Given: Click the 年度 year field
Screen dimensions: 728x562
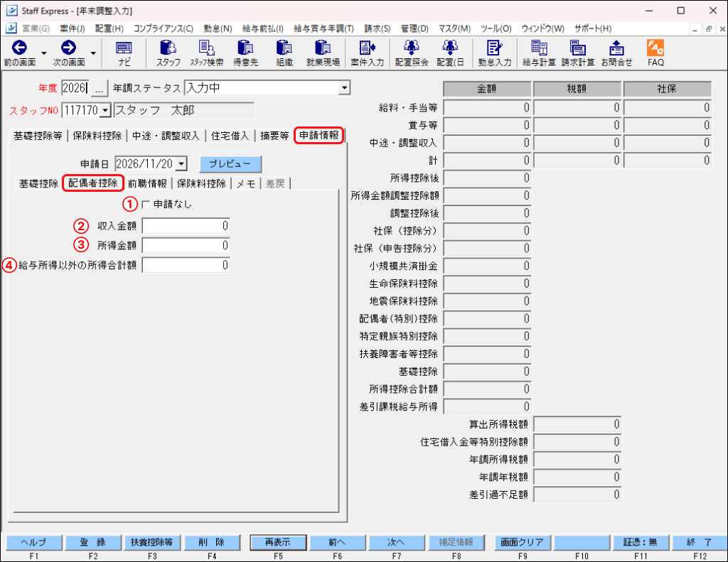Looking at the screenshot, I should click(x=75, y=87).
